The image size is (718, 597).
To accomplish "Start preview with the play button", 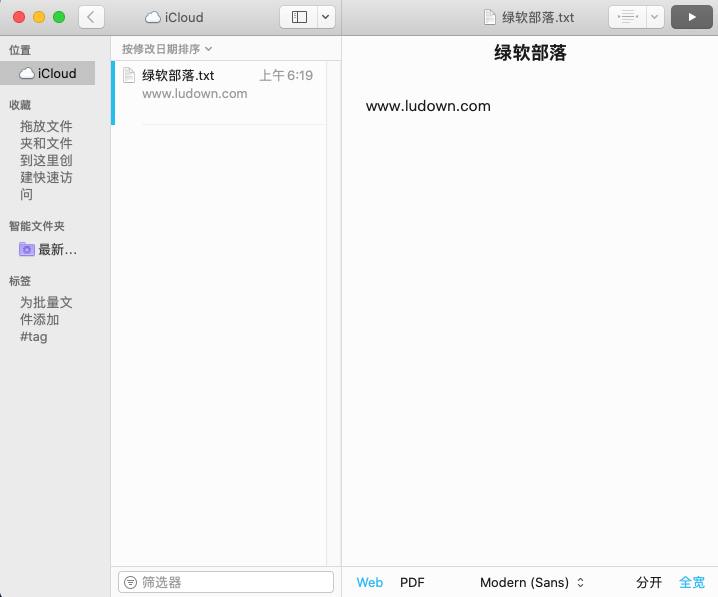I will (x=691, y=17).
